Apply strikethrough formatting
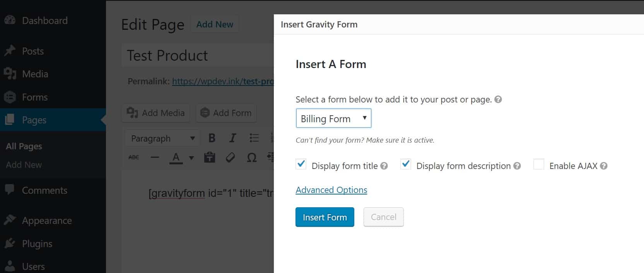The image size is (644, 273). coord(133,157)
